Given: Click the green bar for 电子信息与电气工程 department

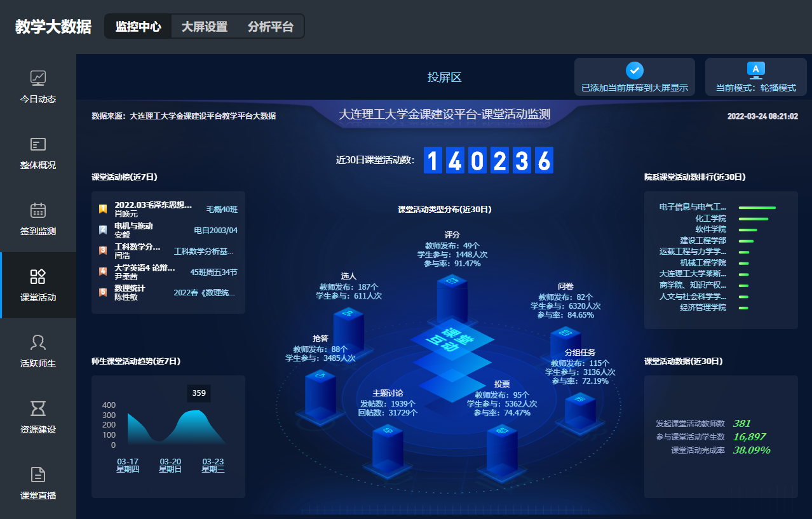Looking at the screenshot, I should pyautogui.click(x=757, y=207).
